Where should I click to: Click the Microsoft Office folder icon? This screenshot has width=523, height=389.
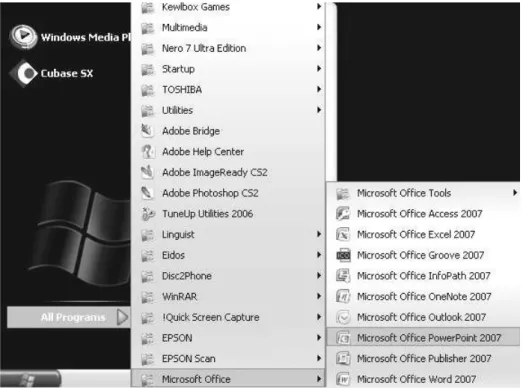click(x=148, y=380)
